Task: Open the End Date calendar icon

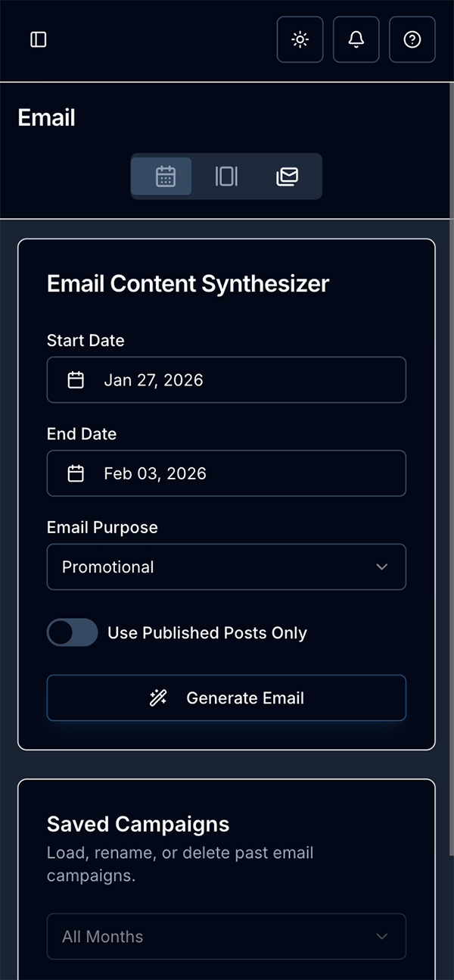Action: coord(75,473)
